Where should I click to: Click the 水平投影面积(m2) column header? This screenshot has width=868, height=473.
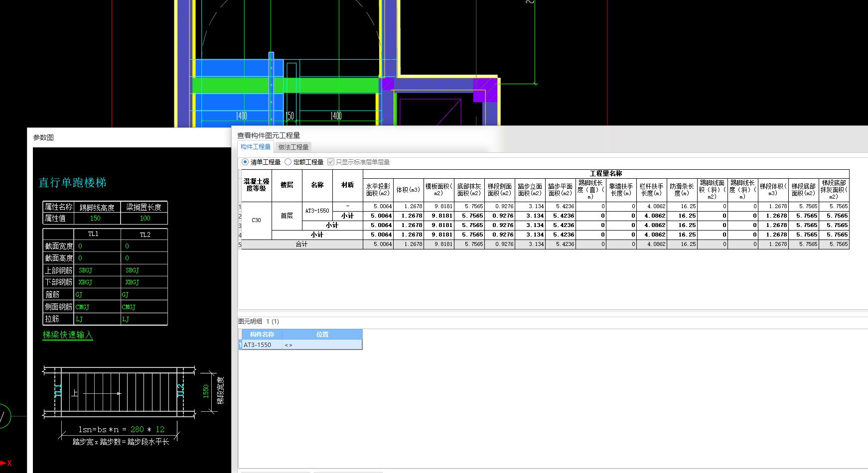[x=378, y=190]
